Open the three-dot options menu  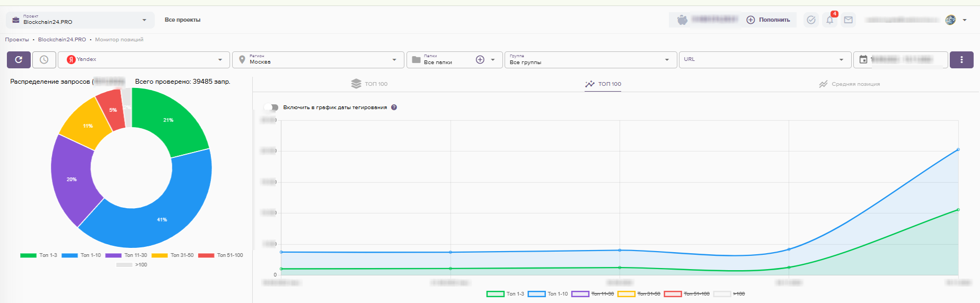pos(961,60)
